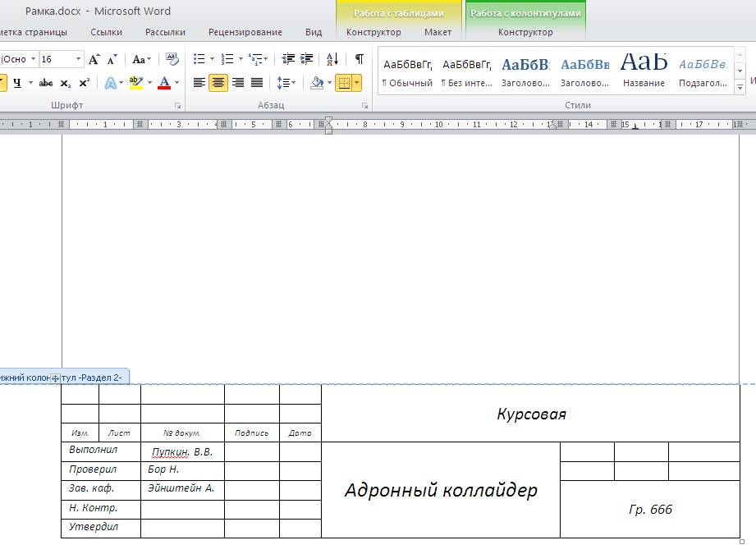Screen dimensions: 756x554
Task: Switch to the Макет tab
Action: click(438, 32)
